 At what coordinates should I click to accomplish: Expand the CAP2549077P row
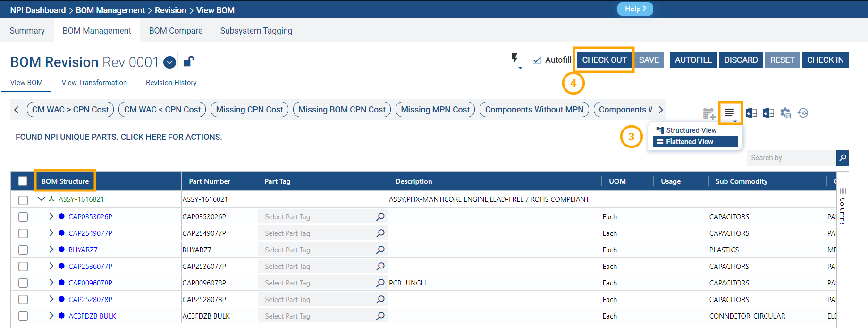(x=51, y=233)
